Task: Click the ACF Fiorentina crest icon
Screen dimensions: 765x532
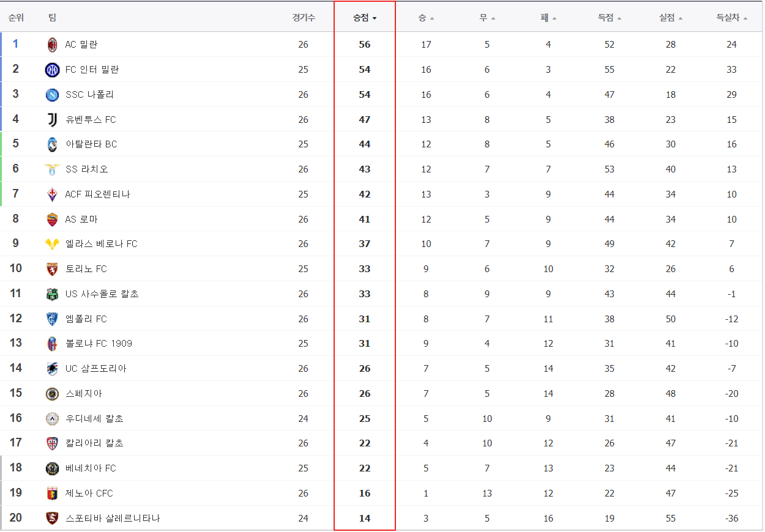Action: click(x=52, y=194)
